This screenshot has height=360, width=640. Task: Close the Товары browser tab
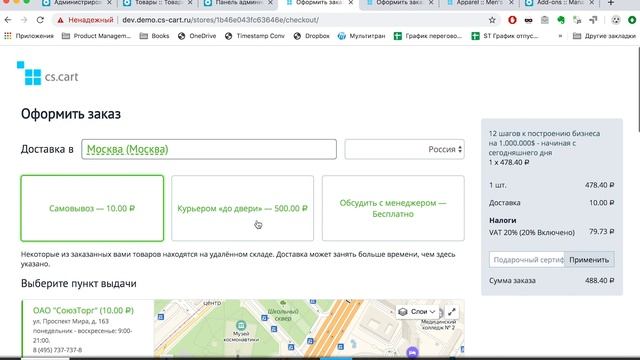click(190, 3)
